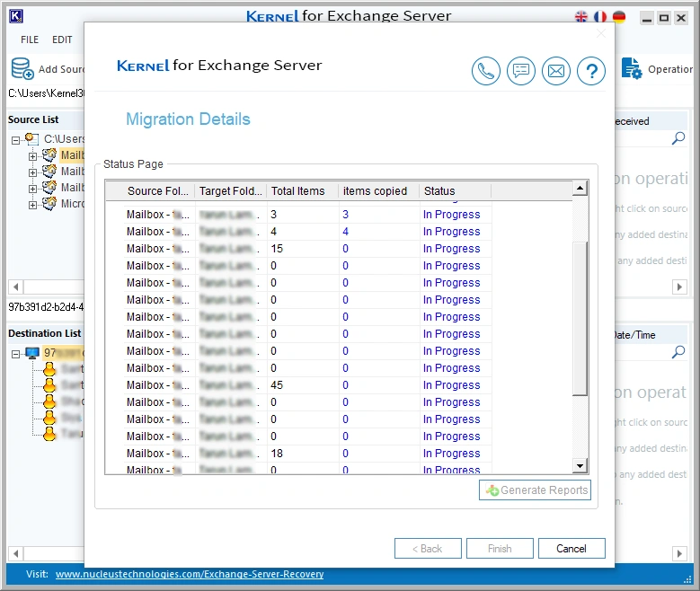Click the Back button
The height and width of the screenshot is (591, 700).
tap(428, 549)
